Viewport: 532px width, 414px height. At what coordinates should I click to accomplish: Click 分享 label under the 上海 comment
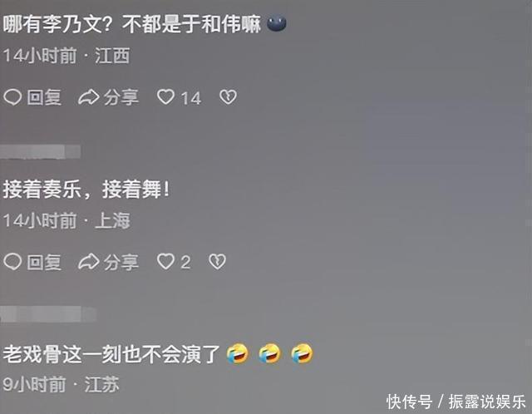coord(121,263)
